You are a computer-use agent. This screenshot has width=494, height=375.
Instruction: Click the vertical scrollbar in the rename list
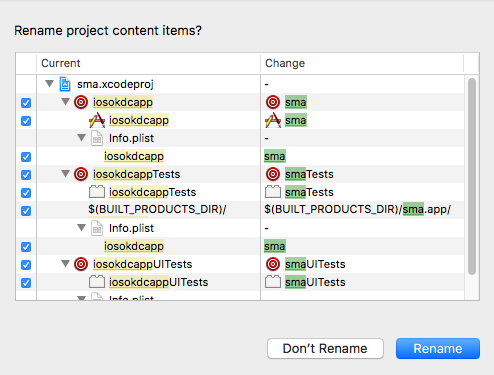coord(472,177)
